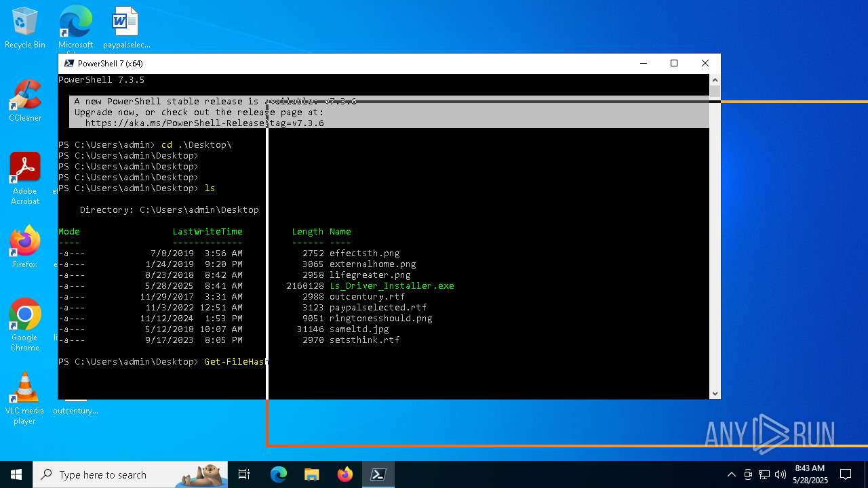This screenshot has height=488, width=868.
Task: Click the Directory path line
Action: [x=169, y=210]
